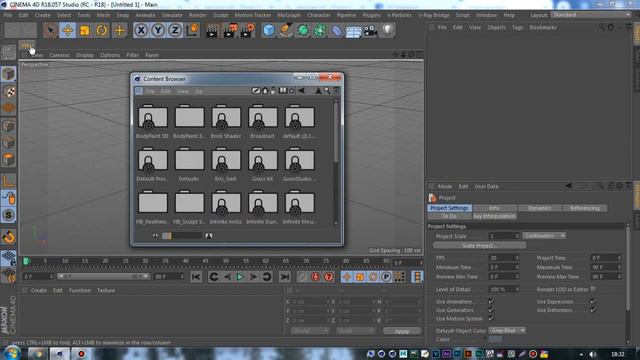Add a Bend deformer icon
This screenshot has height=360, width=640.
click(x=336, y=30)
